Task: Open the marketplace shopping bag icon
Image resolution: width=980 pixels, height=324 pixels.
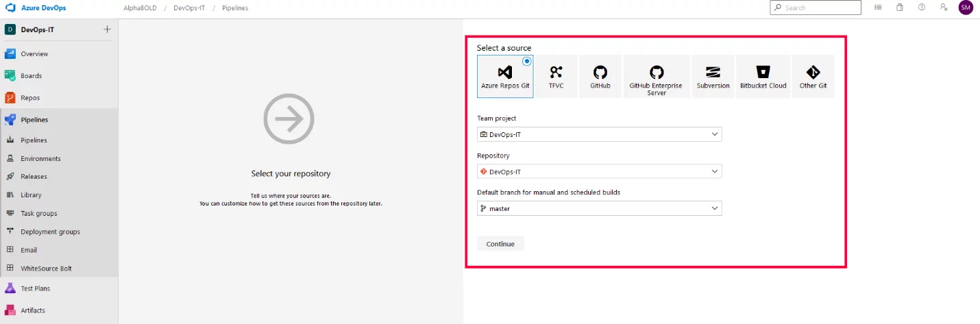Action: click(x=900, y=8)
